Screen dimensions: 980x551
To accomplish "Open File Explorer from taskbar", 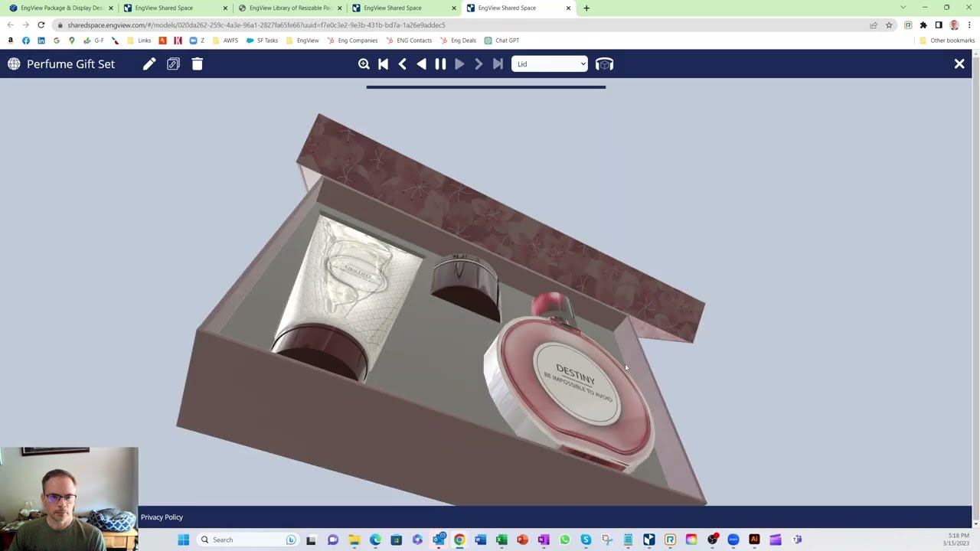I will point(354,540).
